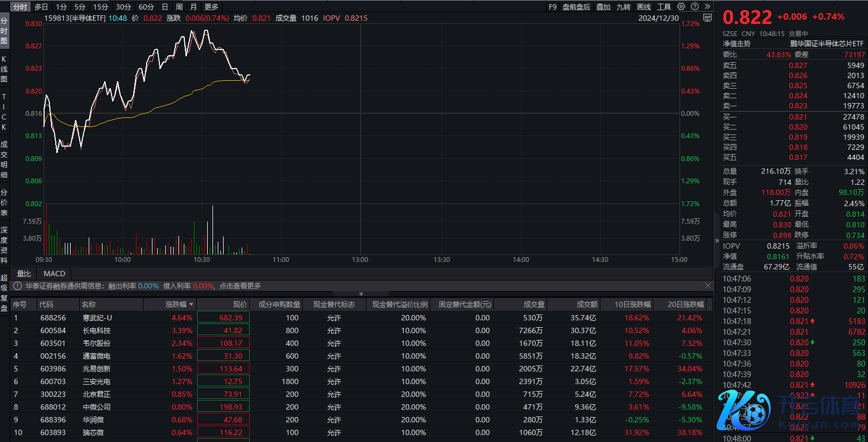
Task: Enable 叠加 overlay comparison
Action: [603, 7]
